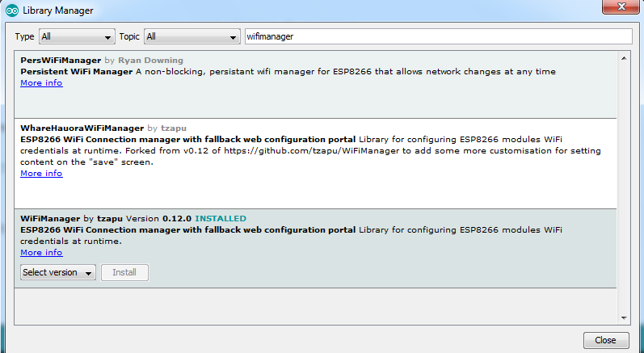
Task: Open More info link for WhareHauoraWiFiManager
Action: (41, 173)
